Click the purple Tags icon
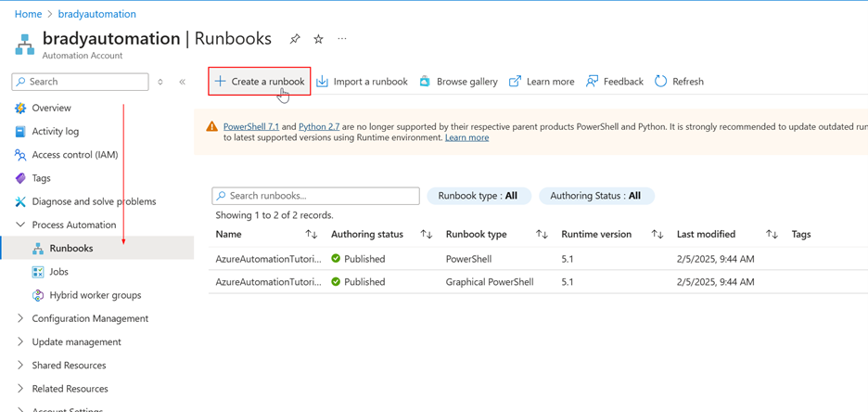This screenshot has height=412, width=868. (20, 178)
